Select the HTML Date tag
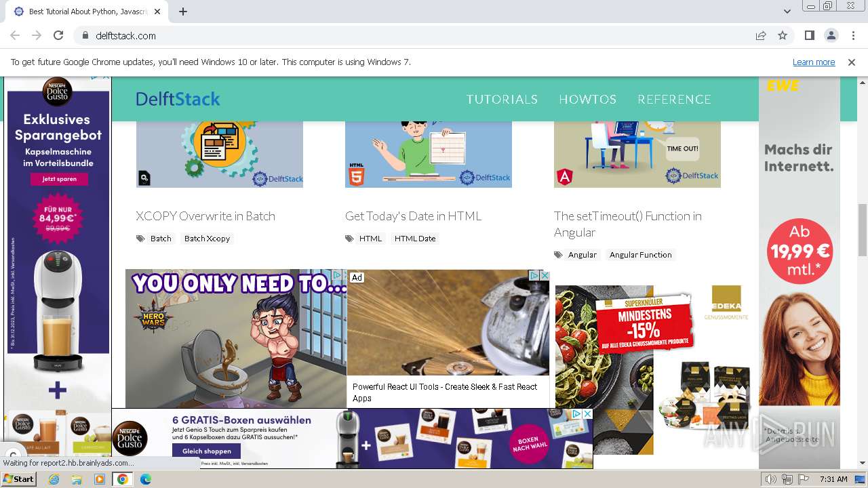 [x=415, y=239]
